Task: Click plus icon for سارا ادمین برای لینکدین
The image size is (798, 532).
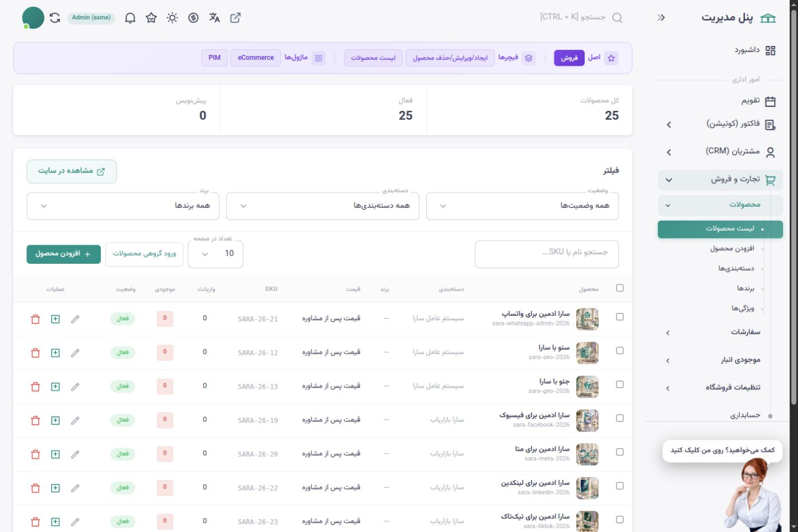Action: pos(55,488)
